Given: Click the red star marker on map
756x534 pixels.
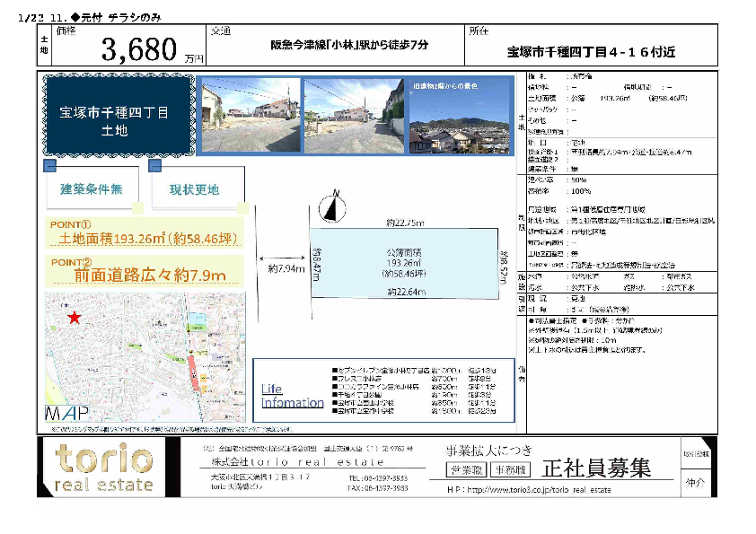Looking at the screenshot, I should pyautogui.click(x=74, y=318).
